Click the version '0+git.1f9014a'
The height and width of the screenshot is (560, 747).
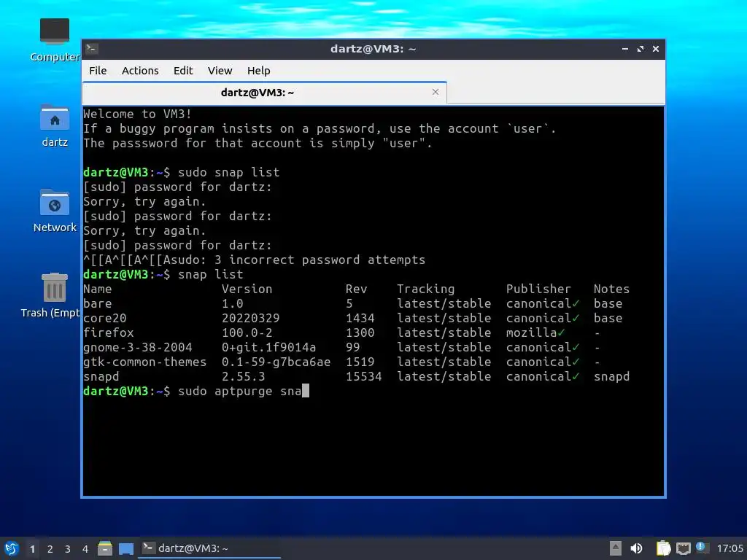click(268, 347)
